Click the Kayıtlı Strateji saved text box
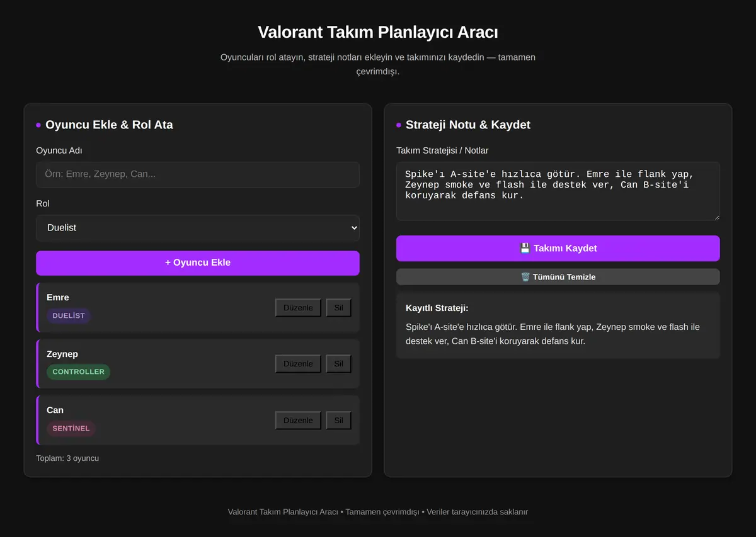The height and width of the screenshot is (537, 756). [x=558, y=325]
